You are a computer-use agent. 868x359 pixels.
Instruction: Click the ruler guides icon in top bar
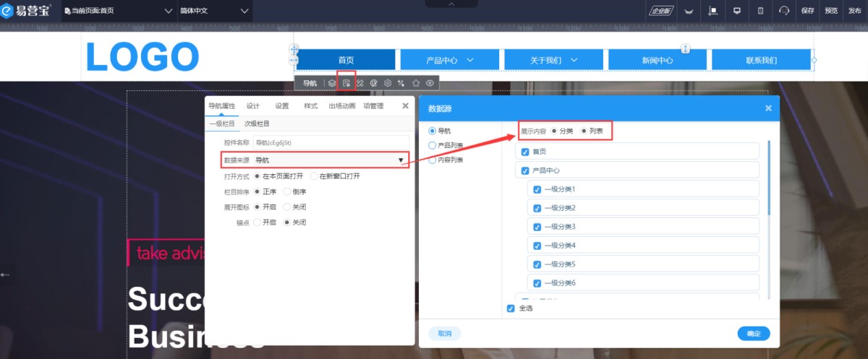(712, 11)
